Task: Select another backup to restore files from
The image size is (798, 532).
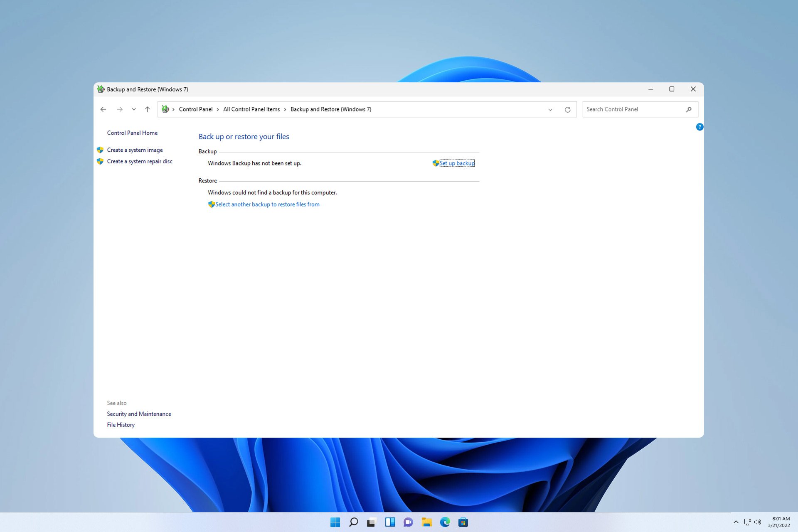Action: [x=267, y=204]
